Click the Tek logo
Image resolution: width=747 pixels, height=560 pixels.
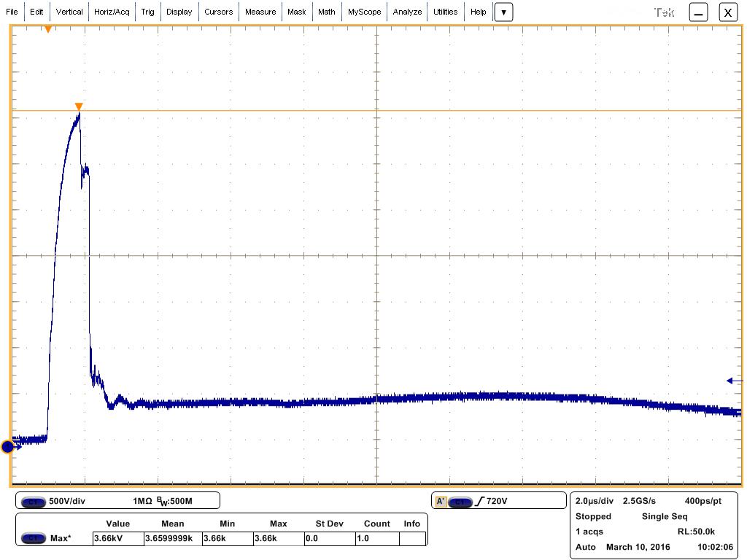pyautogui.click(x=664, y=12)
